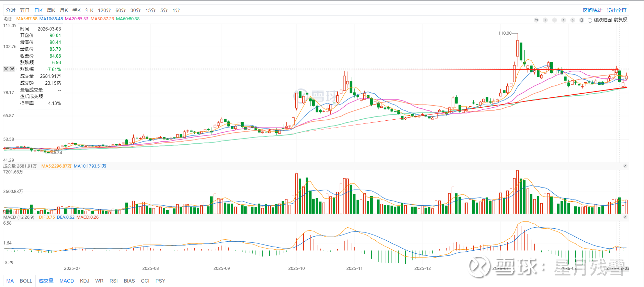Screen dimensions: 644x287
Task: Click the 2026-03-03 date in the info box
Action: pyautogui.click(x=49, y=29)
